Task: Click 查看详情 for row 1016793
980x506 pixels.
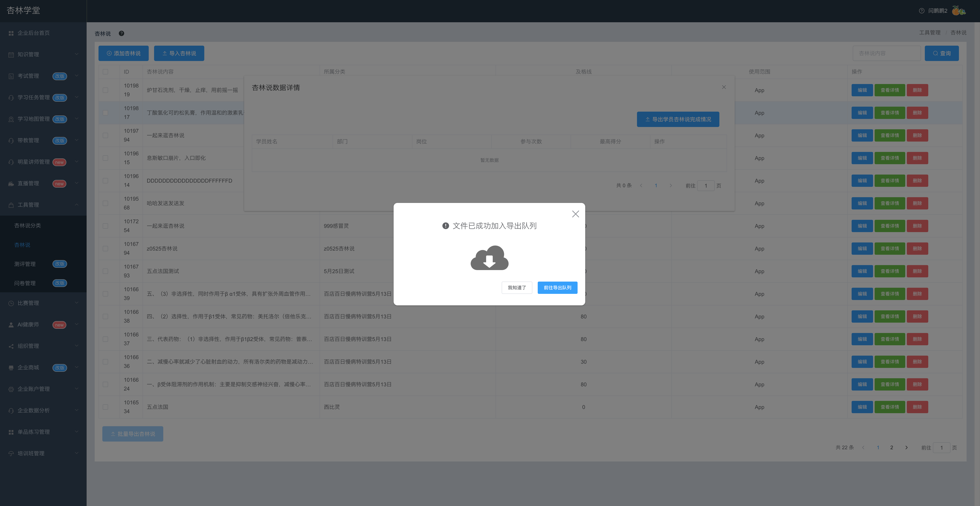Action: click(890, 271)
